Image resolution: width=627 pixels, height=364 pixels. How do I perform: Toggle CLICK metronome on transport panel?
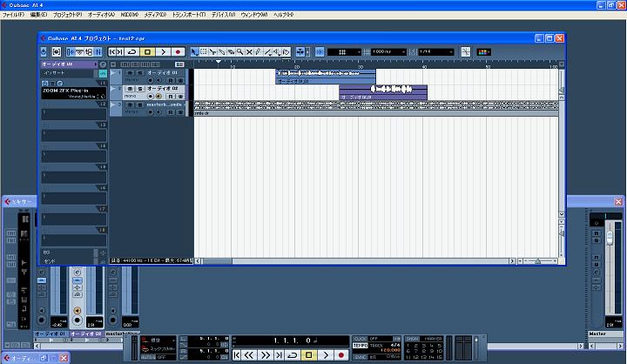pos(360,339)
